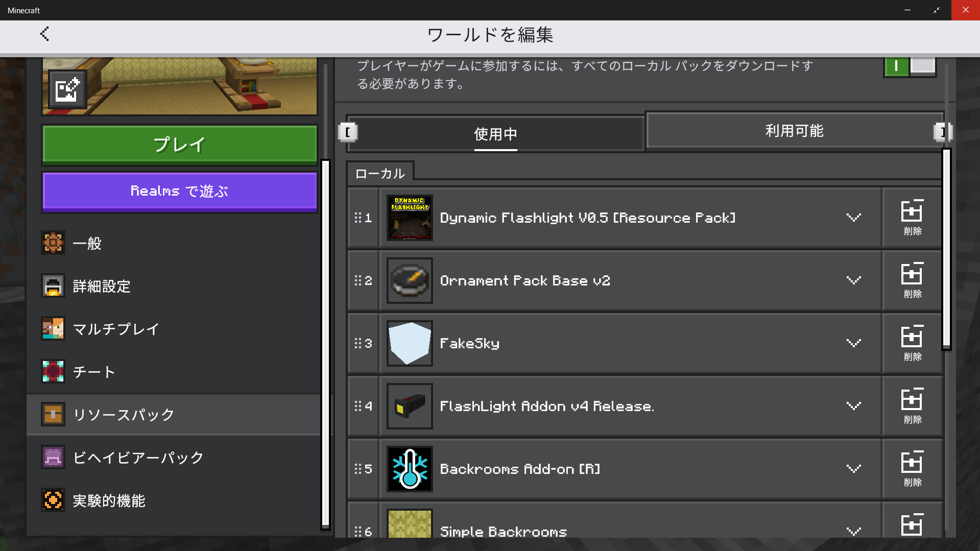Remove the Ornament Pack Base v2 pack

pos(912,281)
